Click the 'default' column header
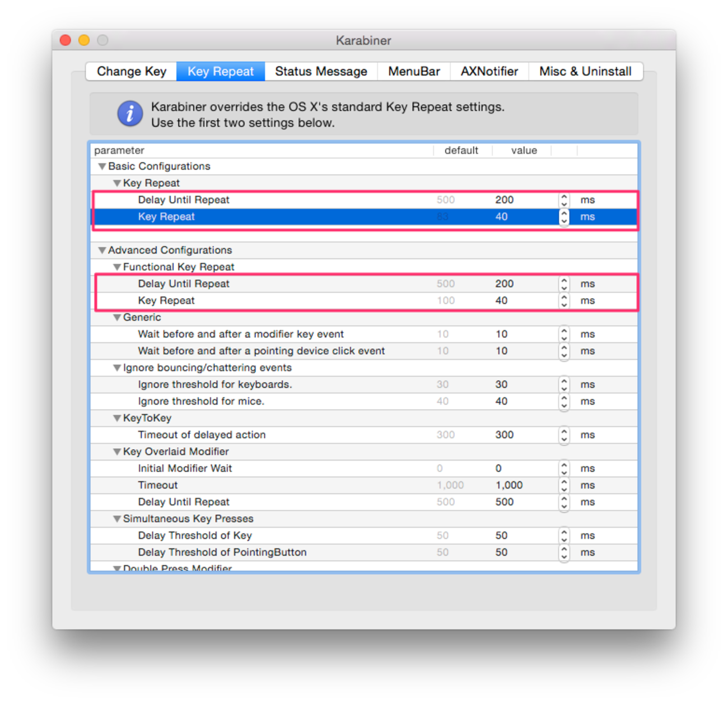 (461, 151)
